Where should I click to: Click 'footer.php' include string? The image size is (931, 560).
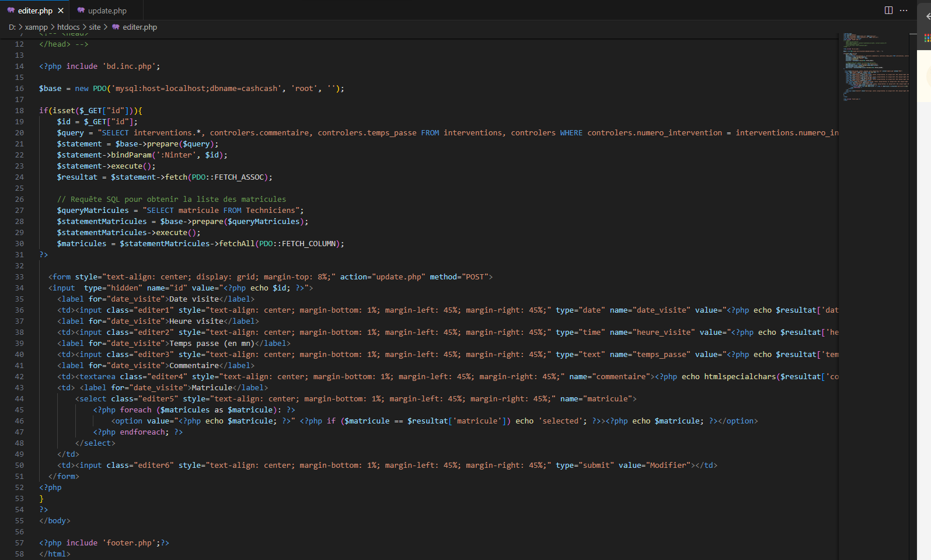click(129, 542)
